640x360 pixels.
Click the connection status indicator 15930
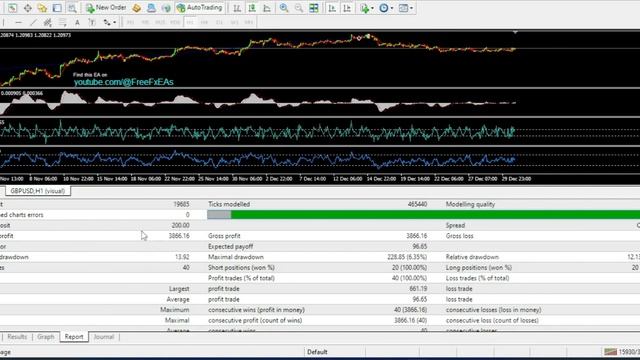[x=622, y=352]
